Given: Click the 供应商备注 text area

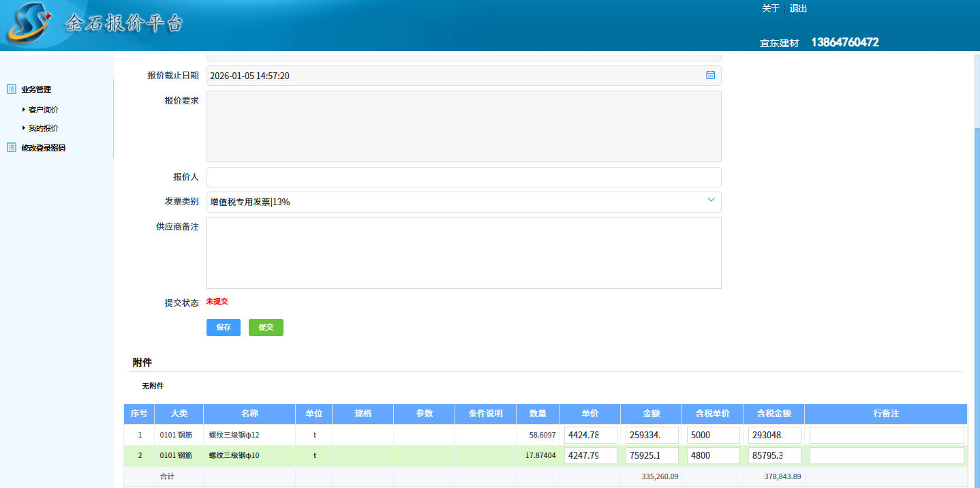Looking at the screenshot, I should [463, 253].
